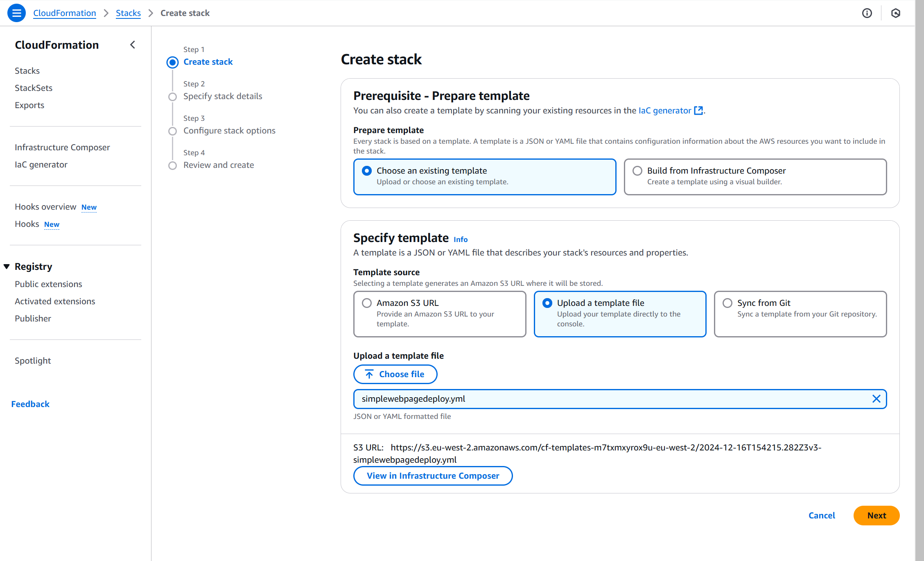
Task: Click the Step 1 Create stack indicator circle
Action: (x=172, y=62)
